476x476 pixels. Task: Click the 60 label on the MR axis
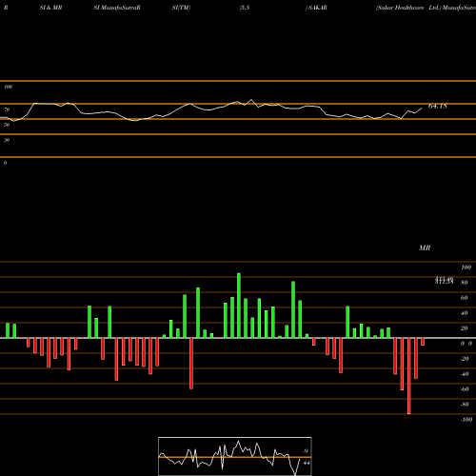(465, 298)
